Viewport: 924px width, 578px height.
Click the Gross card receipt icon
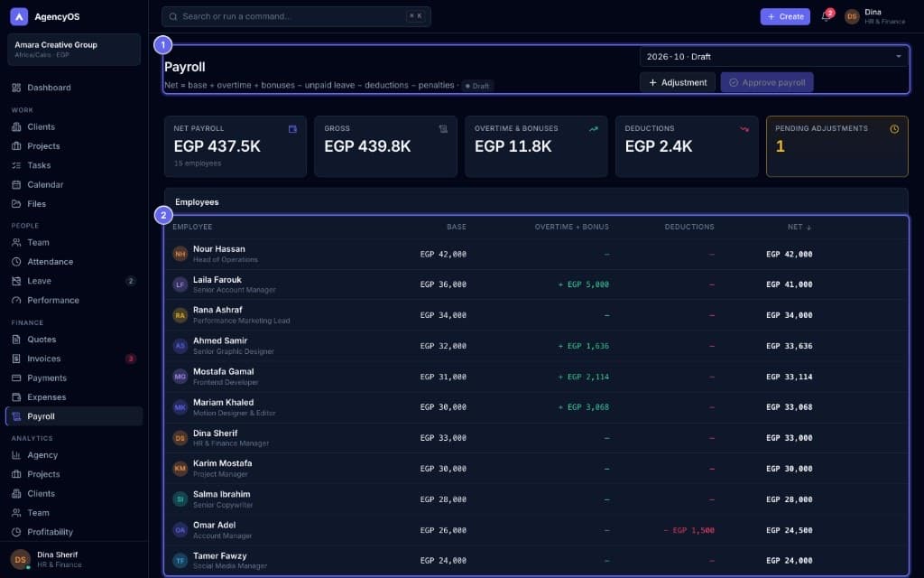point(443,129)
